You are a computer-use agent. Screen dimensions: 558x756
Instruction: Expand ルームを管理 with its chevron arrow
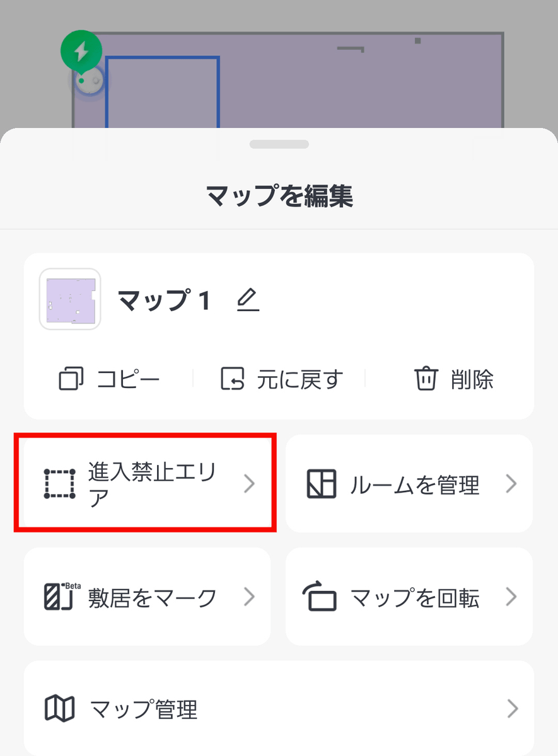[x=511, y=484]
